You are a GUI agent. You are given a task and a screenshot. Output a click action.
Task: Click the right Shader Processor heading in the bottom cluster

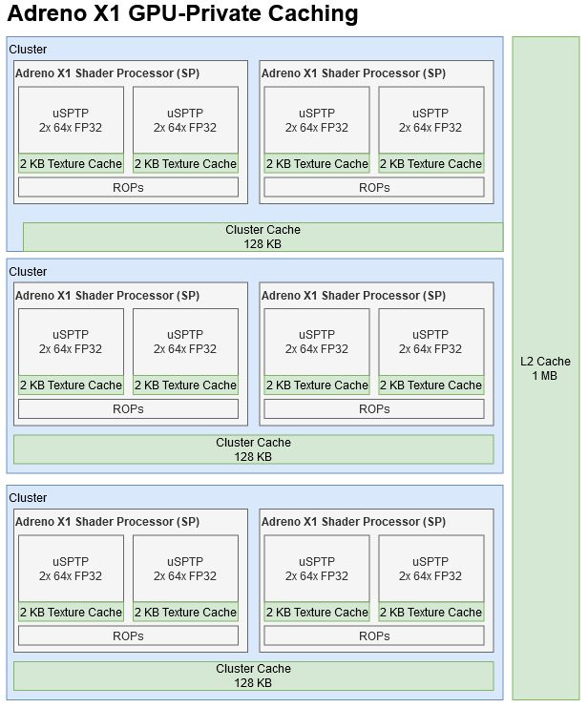click(353, 522)
